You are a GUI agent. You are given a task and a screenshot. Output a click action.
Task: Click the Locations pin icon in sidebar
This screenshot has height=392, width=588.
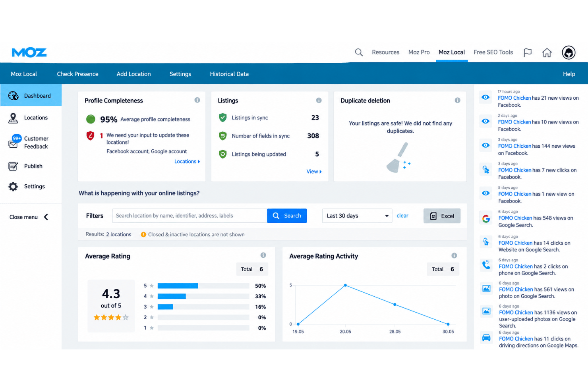(x=13, y=118)
